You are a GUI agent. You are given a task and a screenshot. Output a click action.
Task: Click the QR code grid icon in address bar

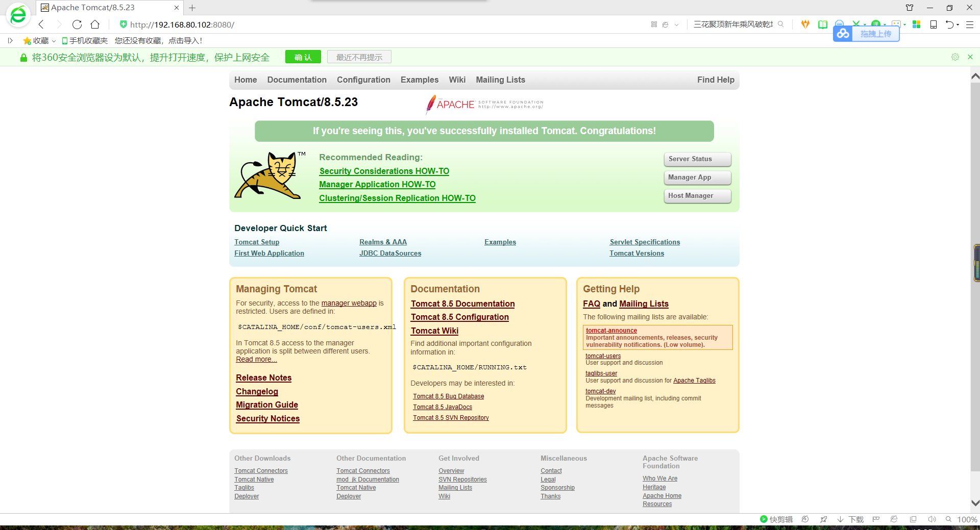654,24
